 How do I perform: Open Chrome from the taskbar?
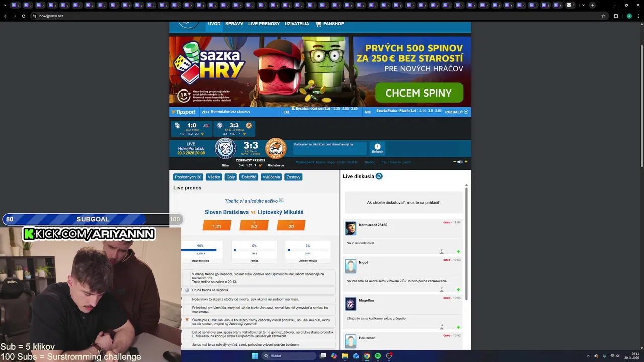click(x=367, y=356)
